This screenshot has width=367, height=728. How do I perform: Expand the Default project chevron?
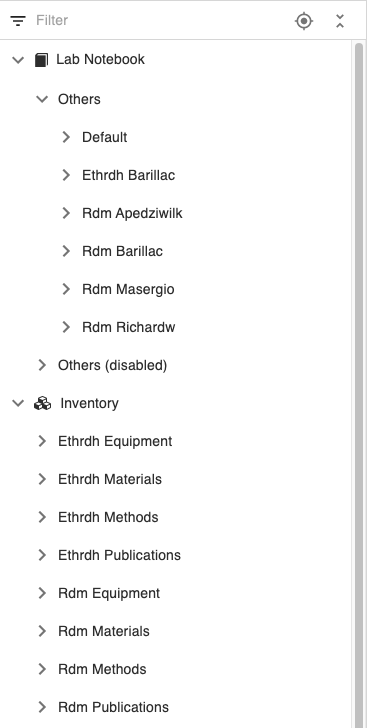coord(66,137)
